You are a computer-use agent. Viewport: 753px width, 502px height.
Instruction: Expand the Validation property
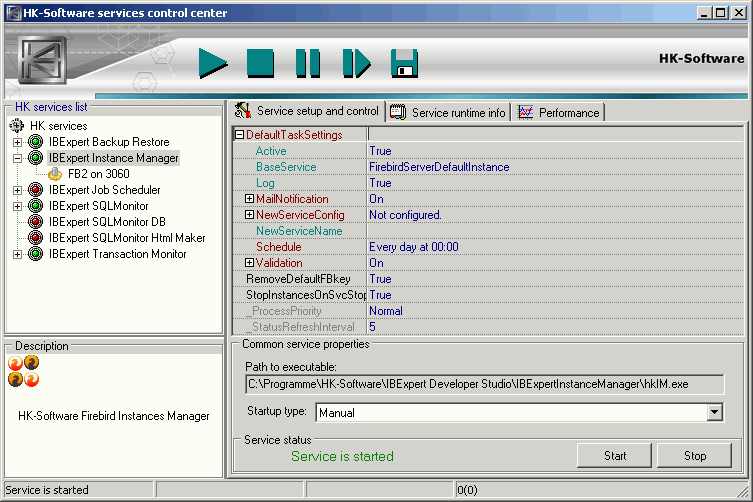(249, 263)
